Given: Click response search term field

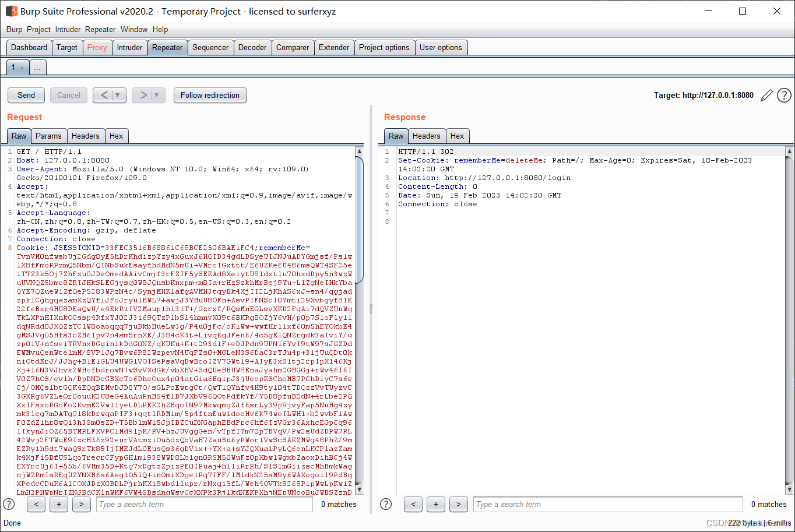Looking at the screenshot, I should pos(608,505).
